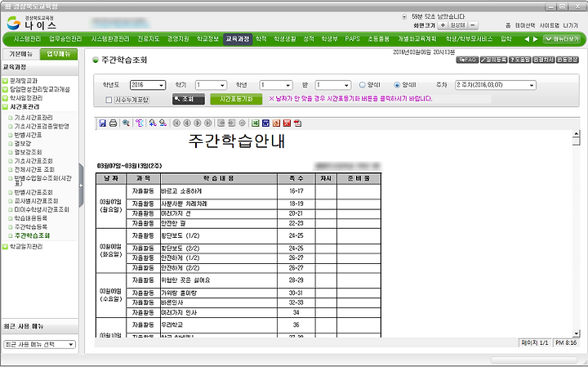The image size is (588, 367).
Task: Click the 동영상 button
Action: point(568,60)
